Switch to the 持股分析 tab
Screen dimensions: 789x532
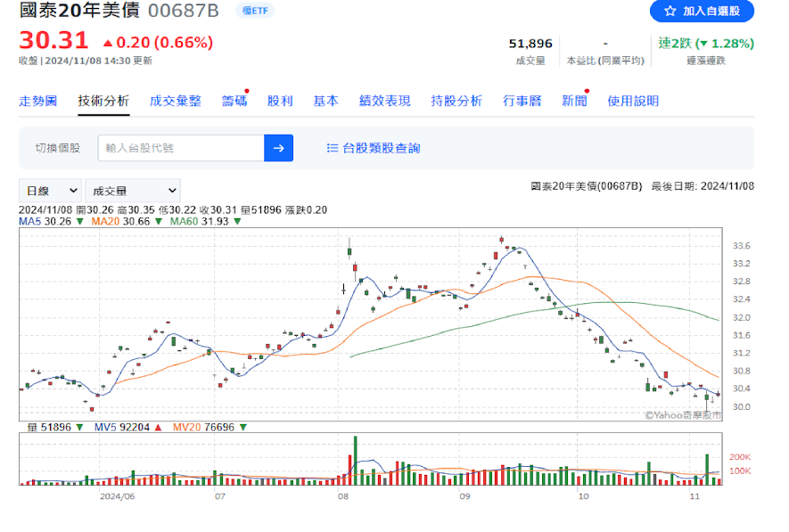[456, 101]
